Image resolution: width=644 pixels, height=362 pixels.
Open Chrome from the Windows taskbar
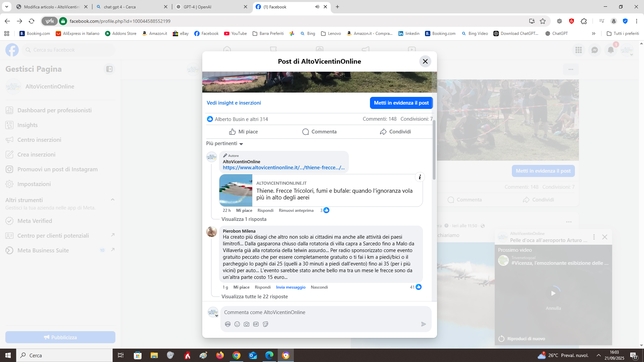[x=236, y=355]
